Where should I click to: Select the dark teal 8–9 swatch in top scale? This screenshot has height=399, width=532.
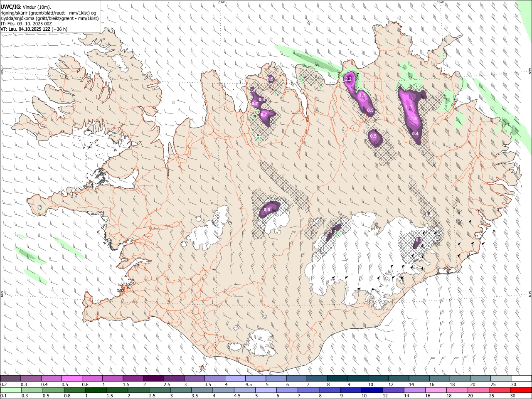tap(337, 378)
